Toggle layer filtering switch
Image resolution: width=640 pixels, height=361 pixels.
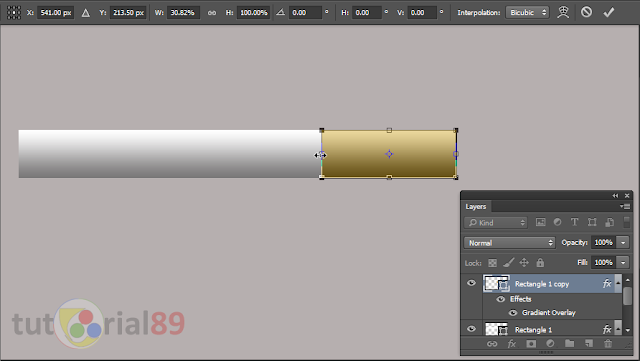[627, 222]
